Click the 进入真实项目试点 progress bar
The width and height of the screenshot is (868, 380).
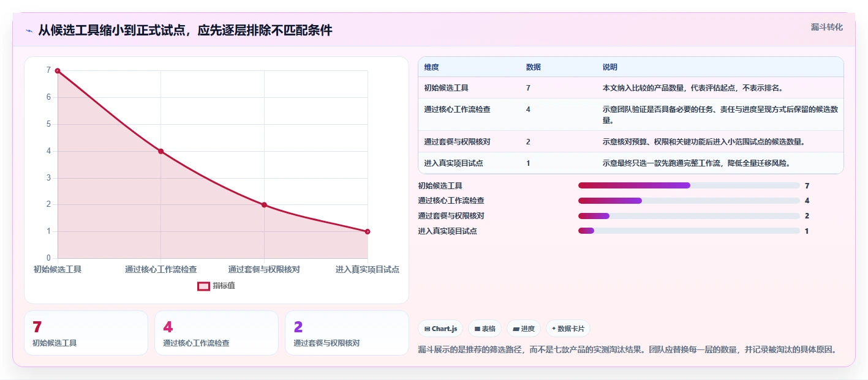(x=689, y=231)
